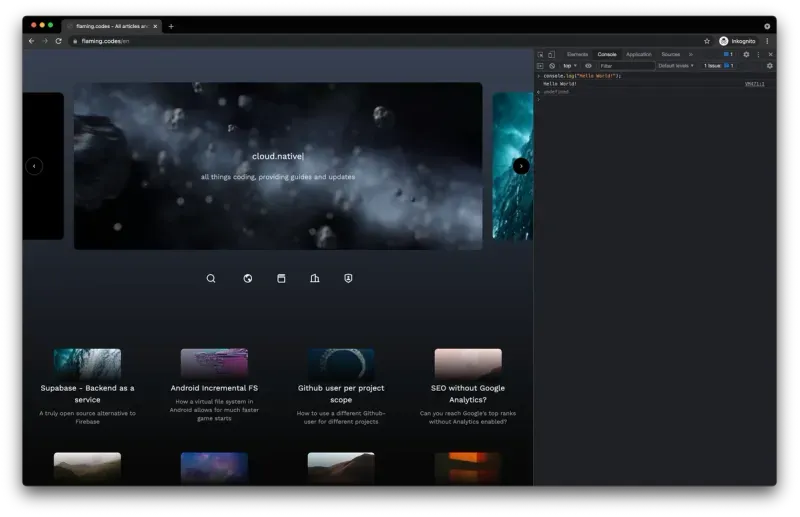The image size is (800, 517).
Task: Switch to the Application tab in DevTools
Action: coord(639,54)
